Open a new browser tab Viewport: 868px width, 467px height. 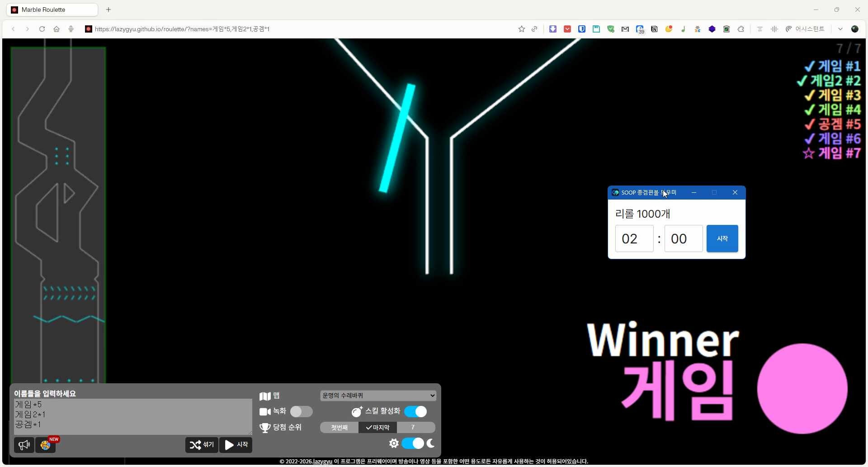[x=108, y=10]
